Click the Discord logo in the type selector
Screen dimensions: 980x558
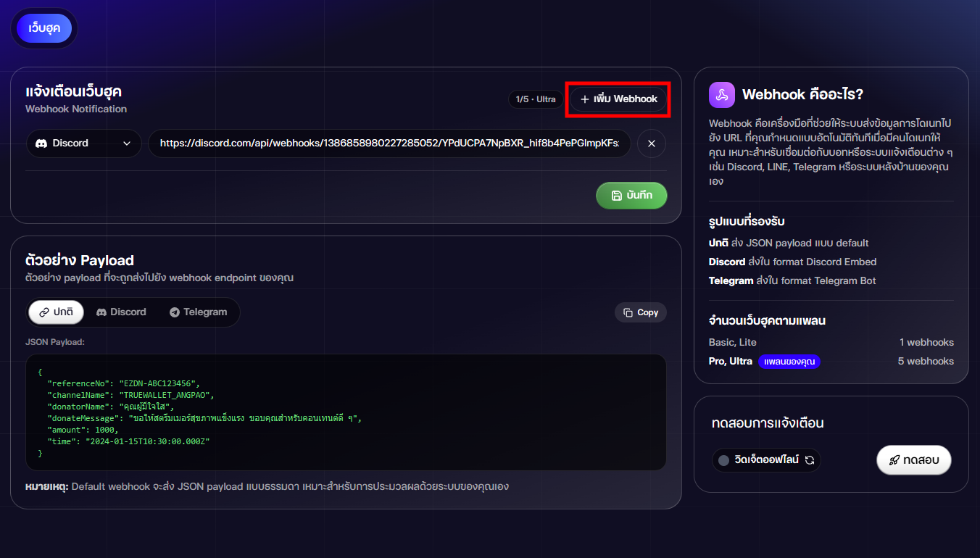coord(41,143)
